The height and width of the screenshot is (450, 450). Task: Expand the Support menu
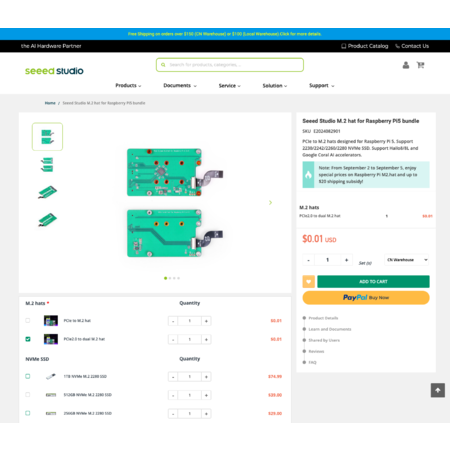pos(322,85)
